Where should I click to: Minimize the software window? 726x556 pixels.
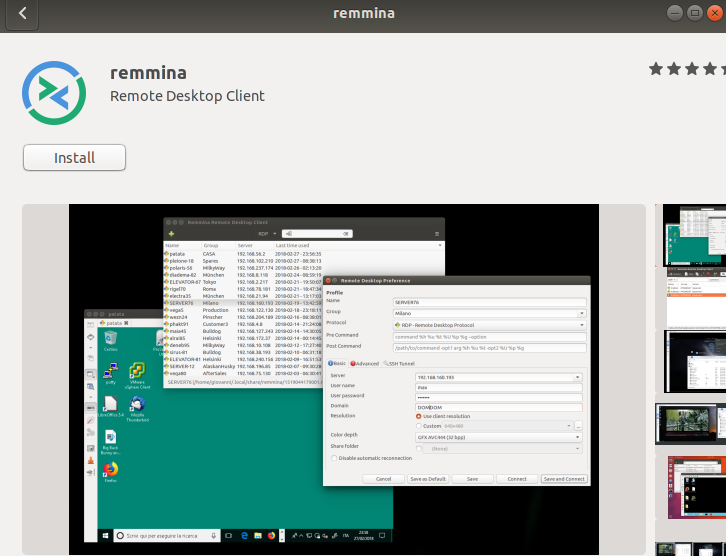click(x=675, y=13)
